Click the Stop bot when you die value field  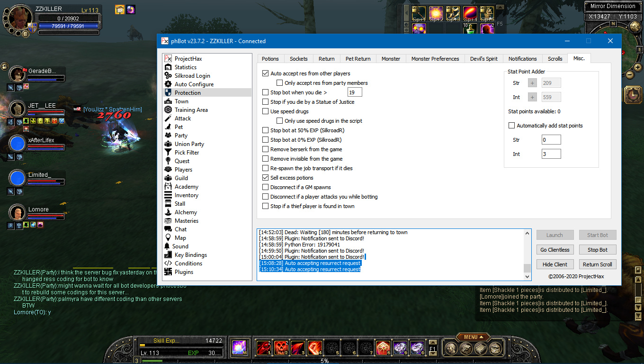tap(355, 92)
